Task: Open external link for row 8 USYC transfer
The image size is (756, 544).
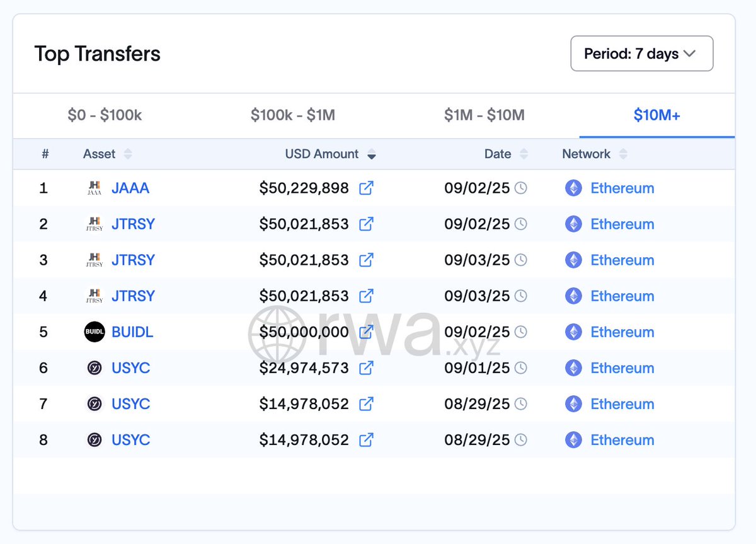Action: coord(366,439)
